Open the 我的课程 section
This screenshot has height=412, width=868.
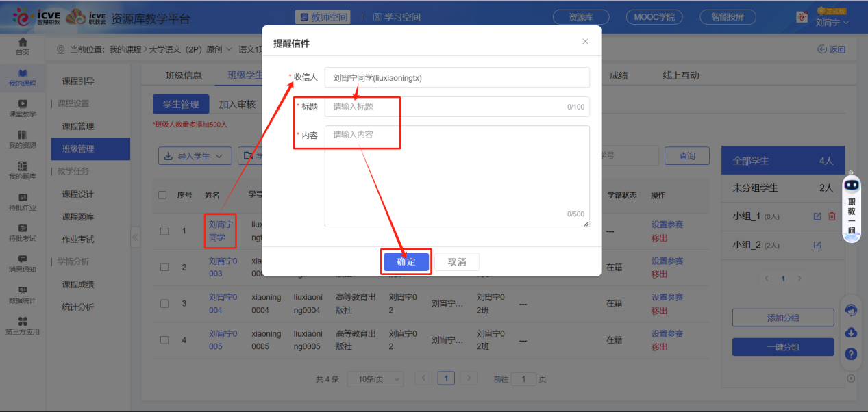[21, 77]
